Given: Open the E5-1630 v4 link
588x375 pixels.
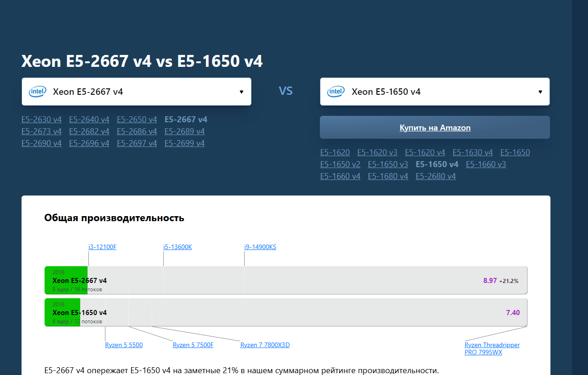Looking at the screenshot, I should click(x=473, y=152).
